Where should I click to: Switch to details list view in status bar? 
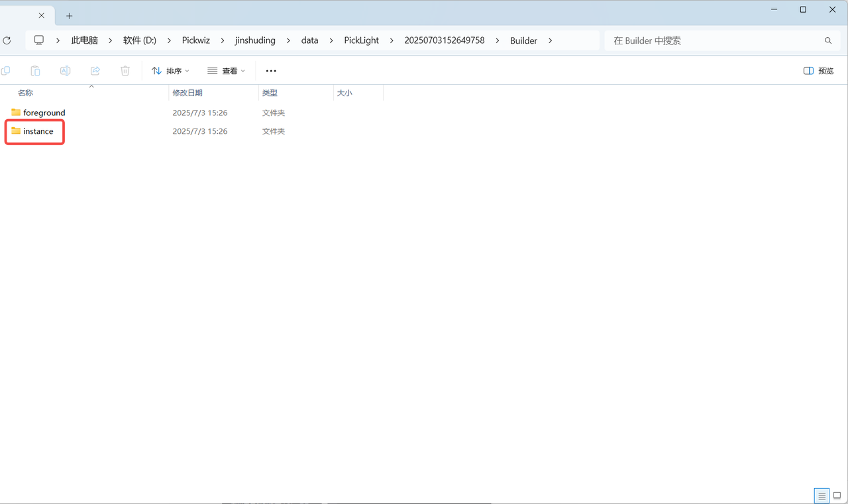821,495
